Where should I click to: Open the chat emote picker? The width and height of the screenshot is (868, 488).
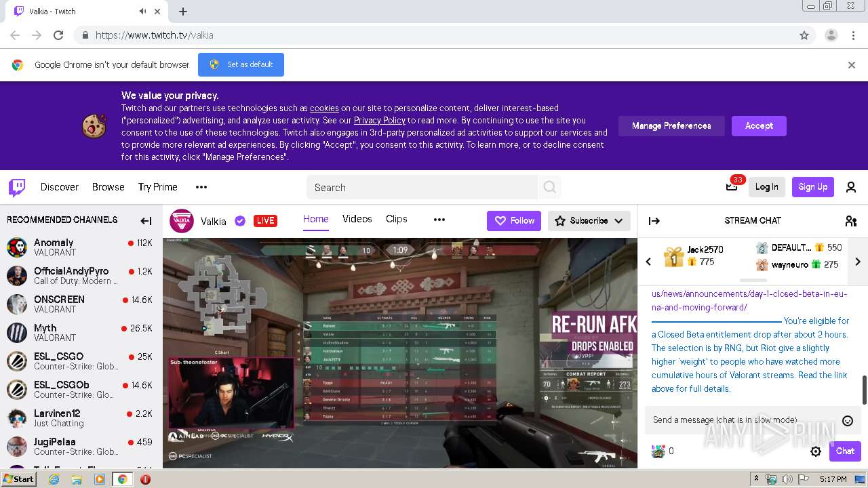tap(848, 420)
